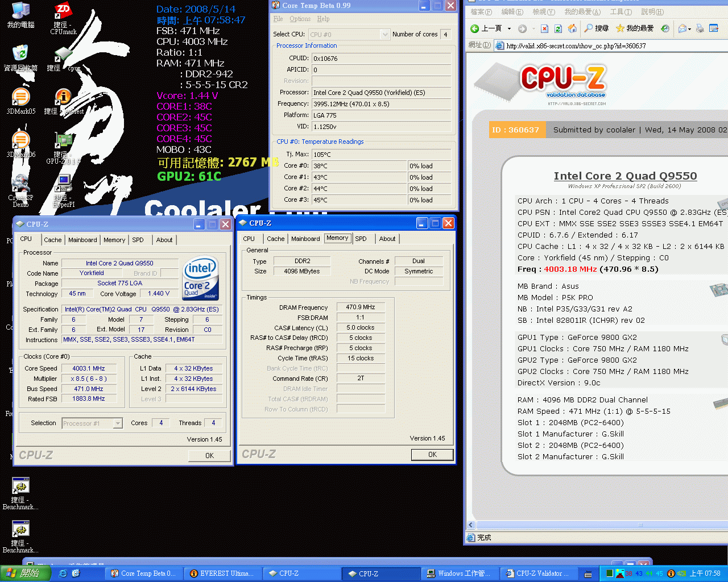Click the Intel Core 2 Quad logo badge

tap(200, 278)
